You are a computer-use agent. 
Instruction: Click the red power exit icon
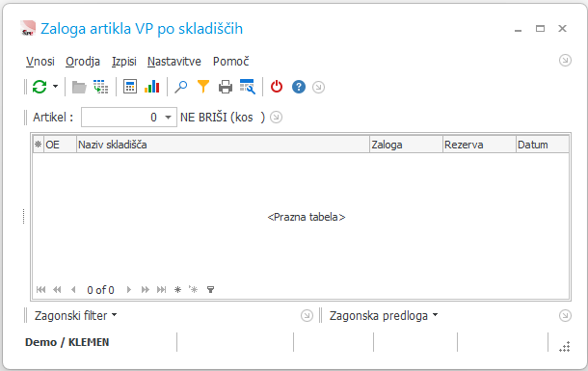[x=277, y=87]
